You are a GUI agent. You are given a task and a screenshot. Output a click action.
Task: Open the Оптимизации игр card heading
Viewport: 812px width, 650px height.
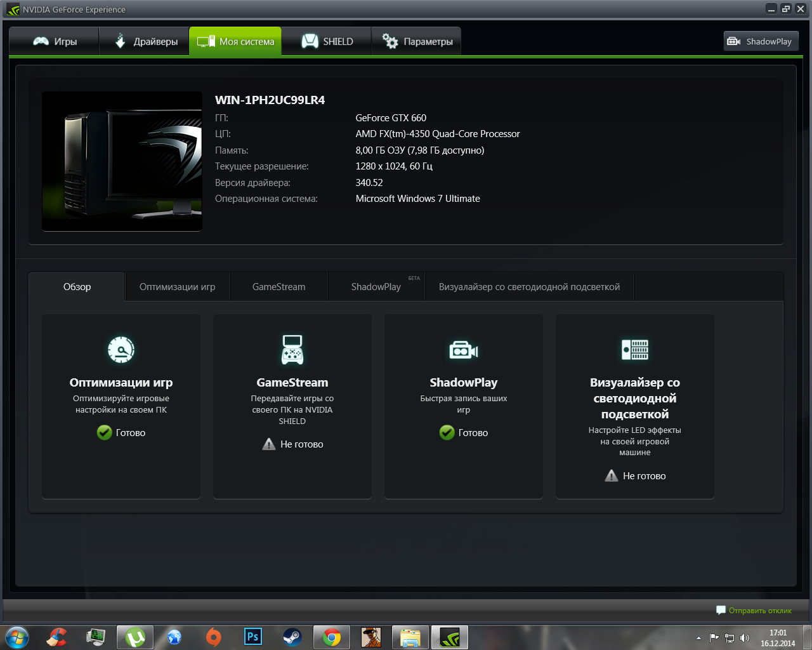coord(121,382)
